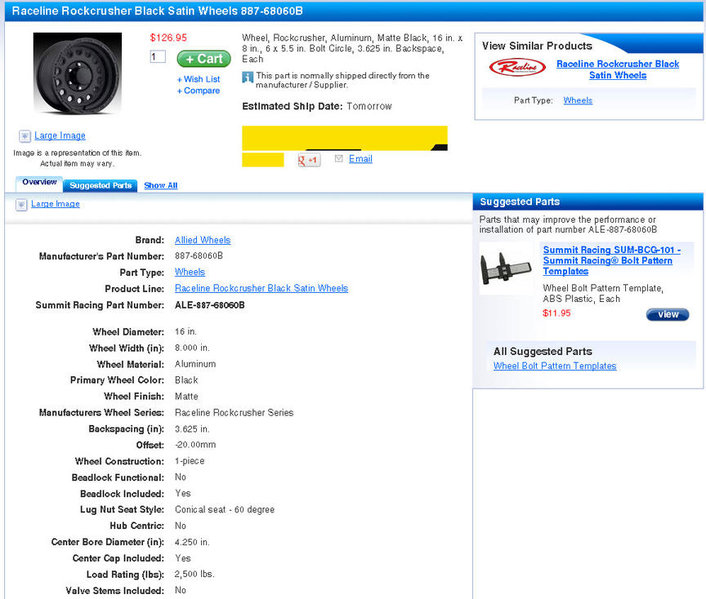Open the Wheels part type link in specs
The height and width of the screenshot is (599, 706).
point(190,272)
